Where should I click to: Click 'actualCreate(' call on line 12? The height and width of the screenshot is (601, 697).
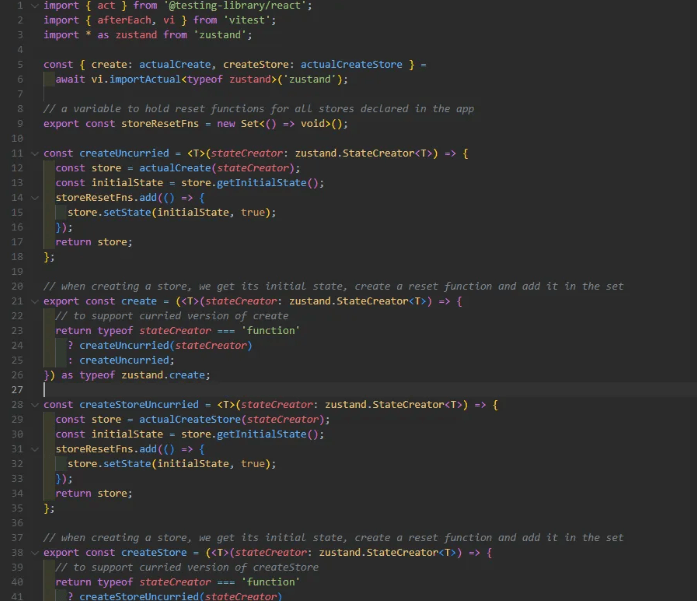178,168
